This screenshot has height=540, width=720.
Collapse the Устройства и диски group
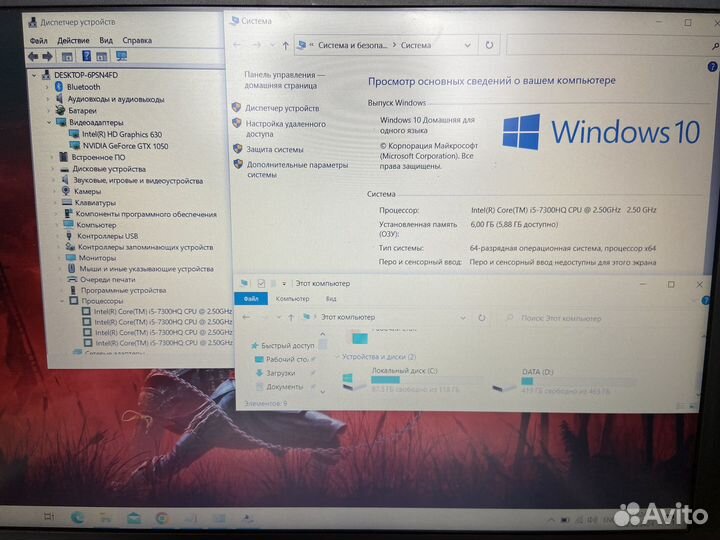[x=338, y=357]
